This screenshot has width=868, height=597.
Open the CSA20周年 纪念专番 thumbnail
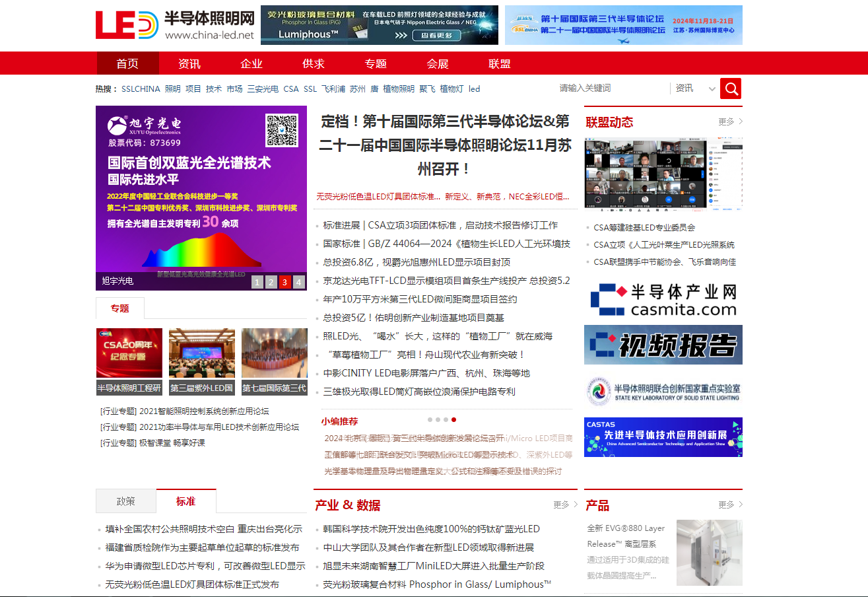pos(129,353)
